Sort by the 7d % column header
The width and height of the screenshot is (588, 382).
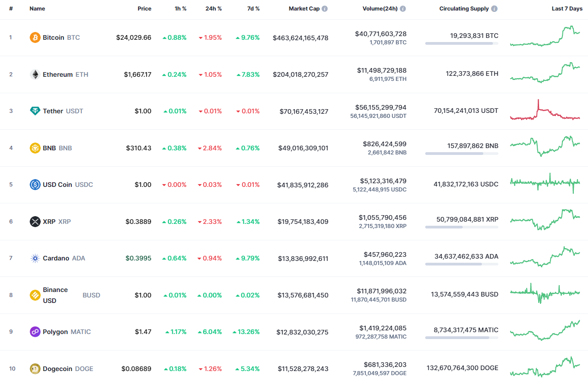pyautogui.click(x=253, y=8)
